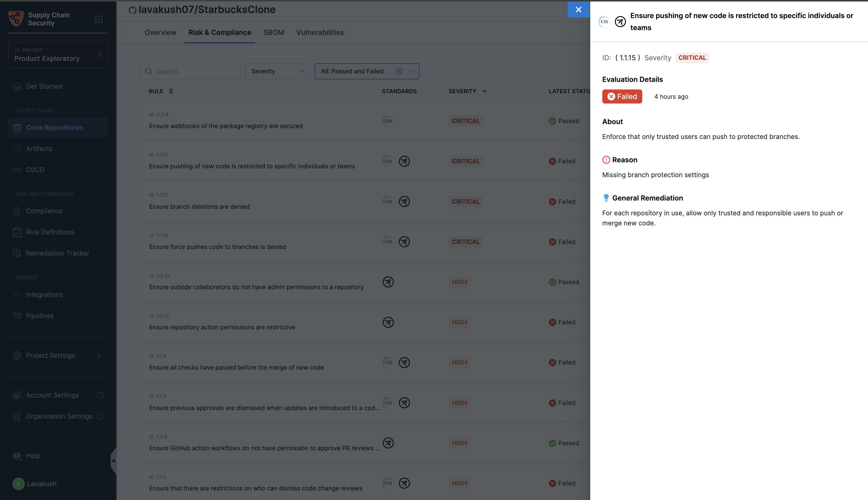Image resolution: width=868 pixels, height=500 pixels.
Task: Sort the table by Rule column
Action: pyautogui.click(x=171, y=91)
